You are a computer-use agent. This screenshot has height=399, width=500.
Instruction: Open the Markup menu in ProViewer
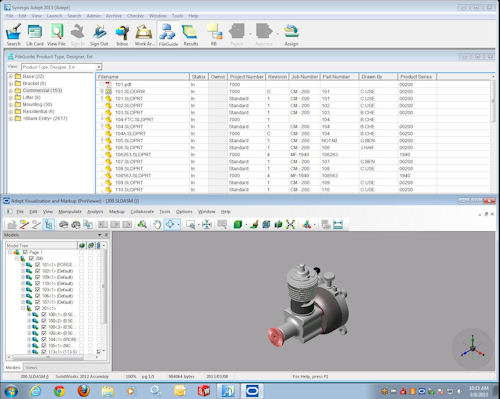click(117, 212)
